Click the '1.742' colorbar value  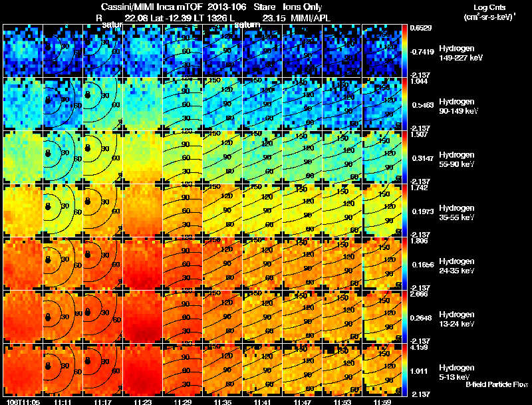pos(419,188)
